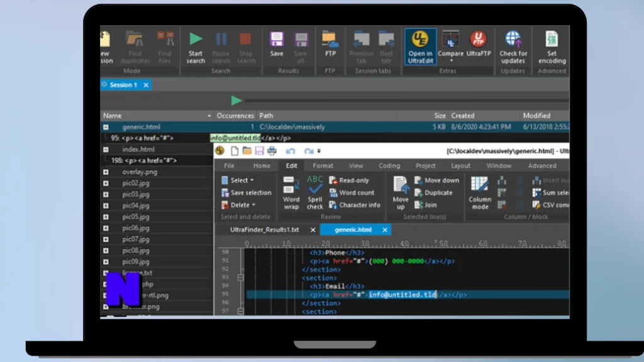Click the Print icon in the UltraEdit toolbar
This screenshot has height=362, width=644.
(272, 151)
